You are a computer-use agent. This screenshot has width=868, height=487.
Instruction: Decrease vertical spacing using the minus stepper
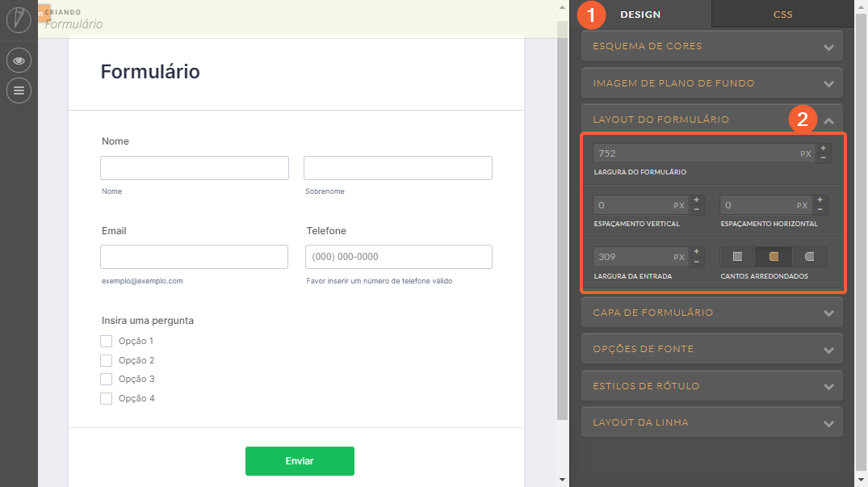click(696, 209)
